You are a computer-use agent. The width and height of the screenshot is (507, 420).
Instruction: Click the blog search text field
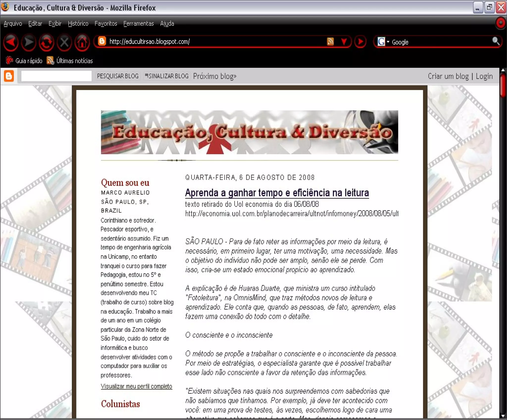click(x=56, y=76)
